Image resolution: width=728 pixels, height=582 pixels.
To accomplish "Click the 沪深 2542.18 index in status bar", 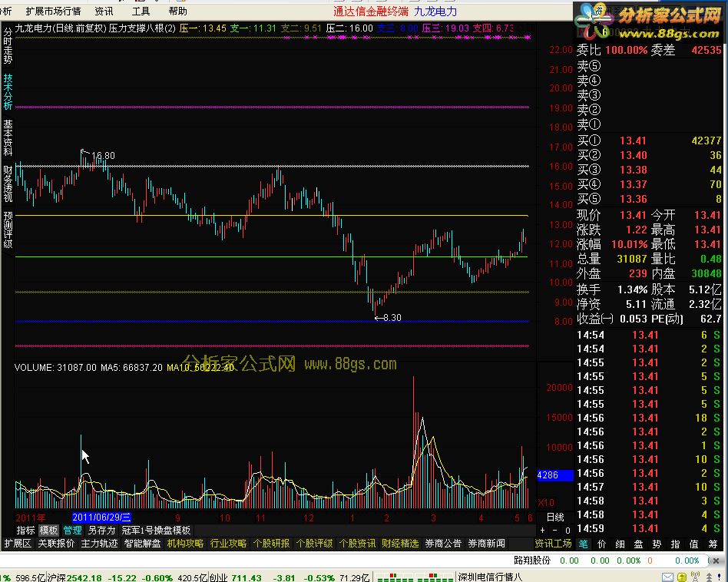I will tap(74, 578).
